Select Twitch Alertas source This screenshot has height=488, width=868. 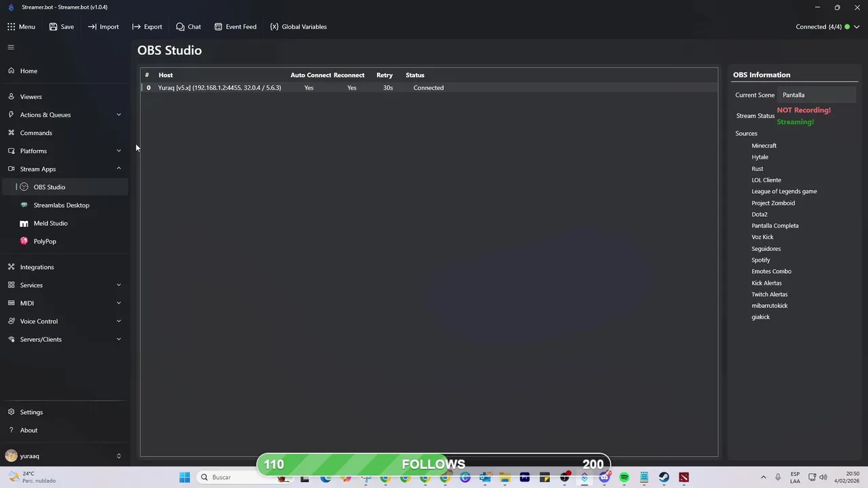[x=770, y=294]
